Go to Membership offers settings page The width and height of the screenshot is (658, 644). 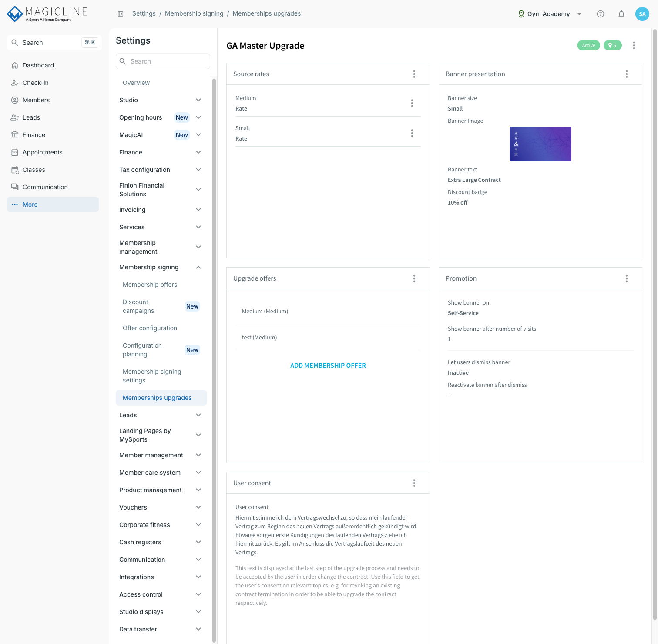(150, 285)
